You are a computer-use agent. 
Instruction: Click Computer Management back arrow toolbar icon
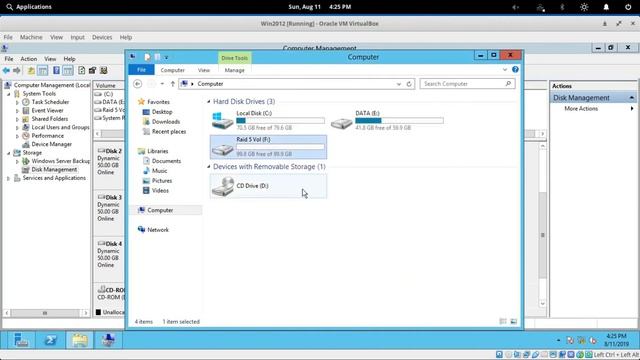click(6, 71)
